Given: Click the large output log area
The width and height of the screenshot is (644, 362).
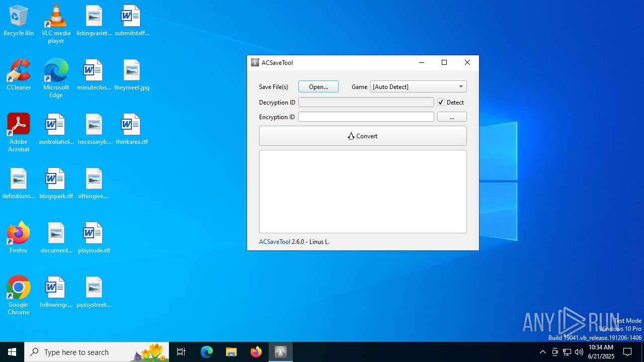Looking at the screenshot, I should click(x=363, y=192).
